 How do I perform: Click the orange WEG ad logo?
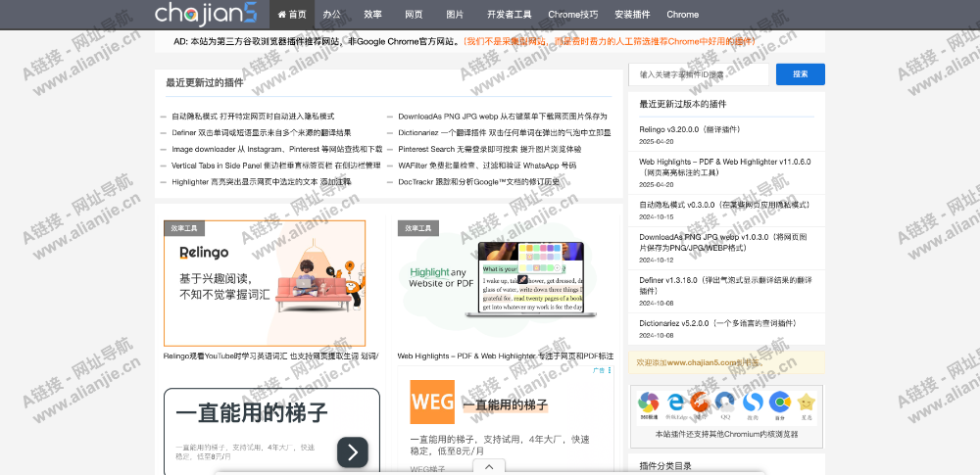tap(432, 402)
